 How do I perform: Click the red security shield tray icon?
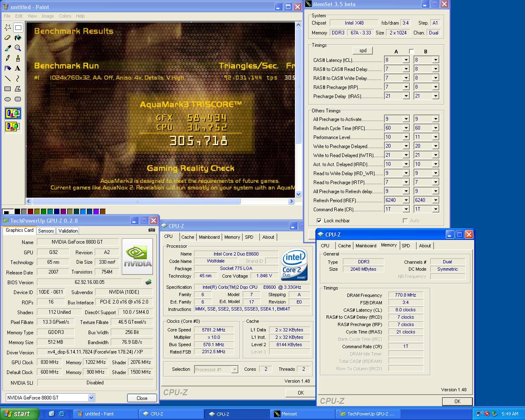click(x=487, y=414)
